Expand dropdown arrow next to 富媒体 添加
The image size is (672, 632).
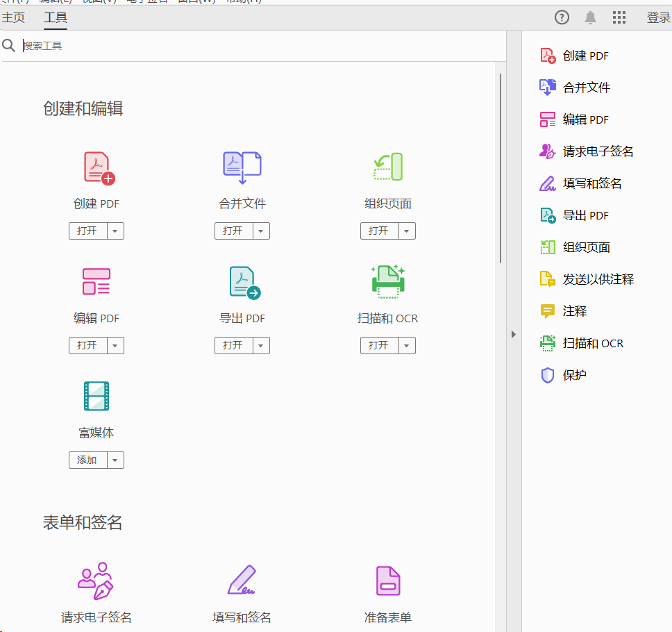pyautogui.click(x=115, y=460)
